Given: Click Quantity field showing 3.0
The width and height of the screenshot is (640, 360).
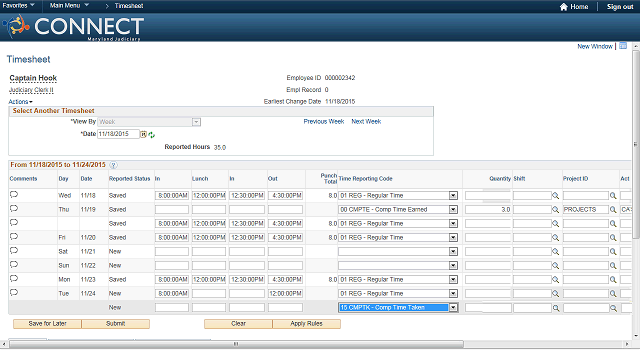Looking at the screenshot, I should click(488, 210).
